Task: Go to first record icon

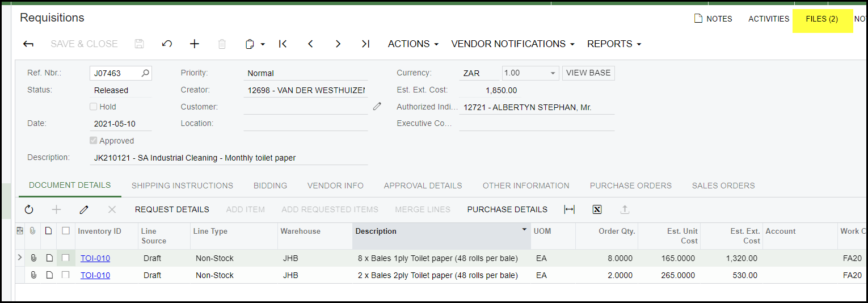Action: click(283, 44)
